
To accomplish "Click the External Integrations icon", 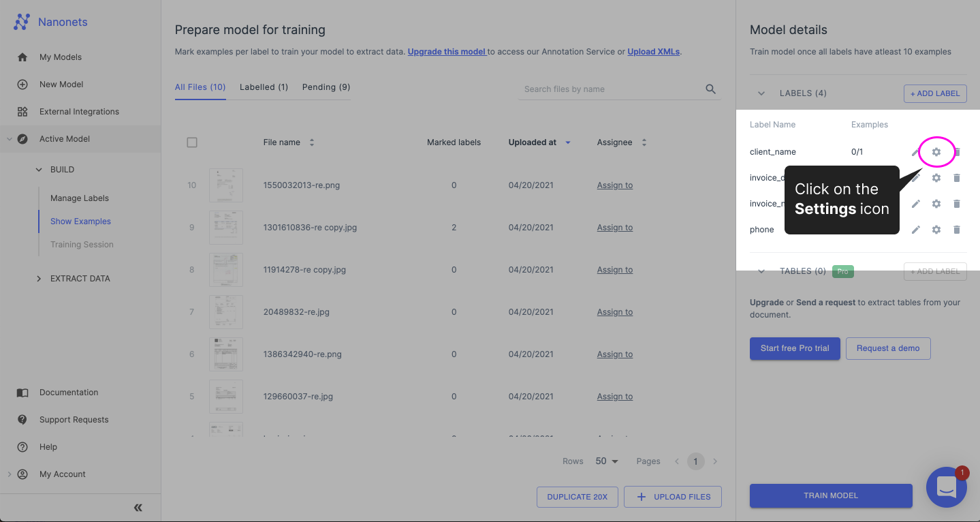I will click(x=22, y=112).
